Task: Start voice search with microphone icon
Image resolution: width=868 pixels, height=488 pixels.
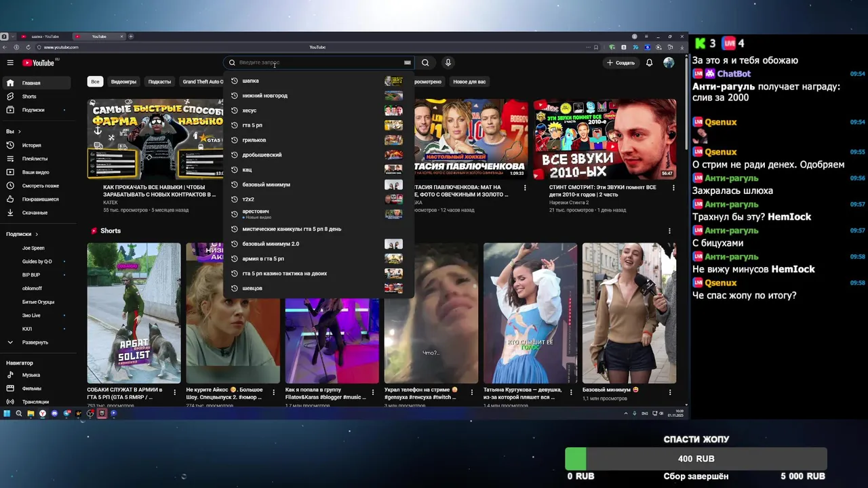Action: click(448, 62)
